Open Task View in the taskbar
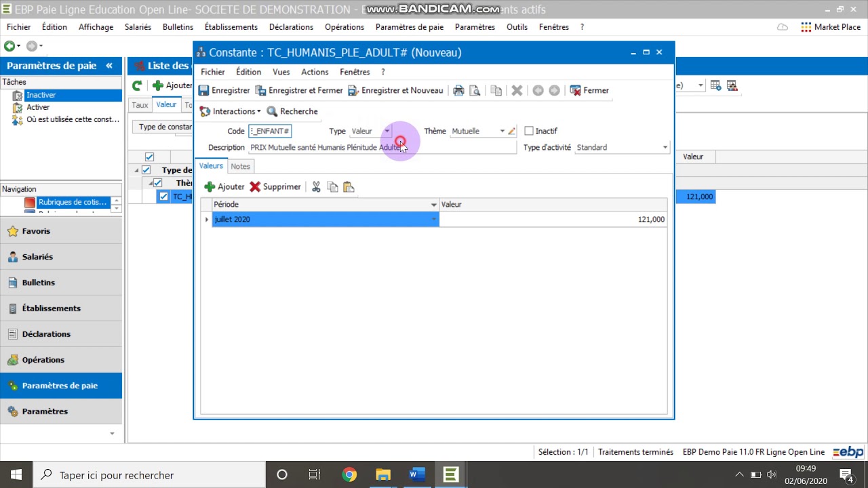 pos(315,474)
